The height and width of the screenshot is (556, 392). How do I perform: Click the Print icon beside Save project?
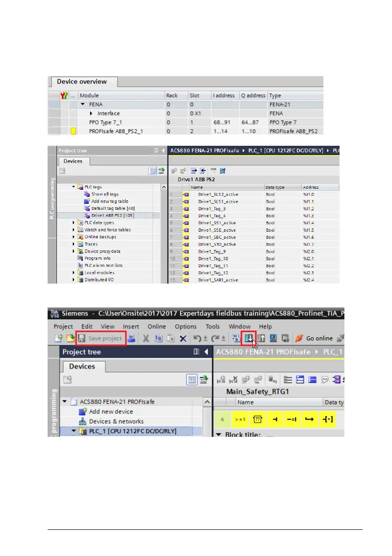pyautogui.click(x=132, y=338)
